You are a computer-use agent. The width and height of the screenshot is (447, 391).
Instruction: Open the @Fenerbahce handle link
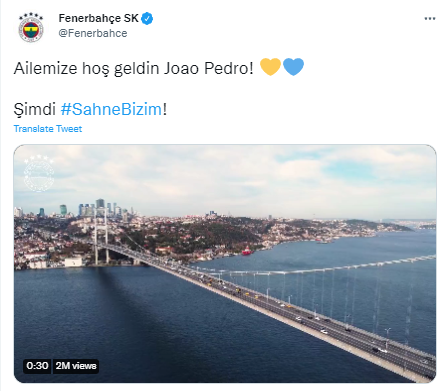[93, 33]
